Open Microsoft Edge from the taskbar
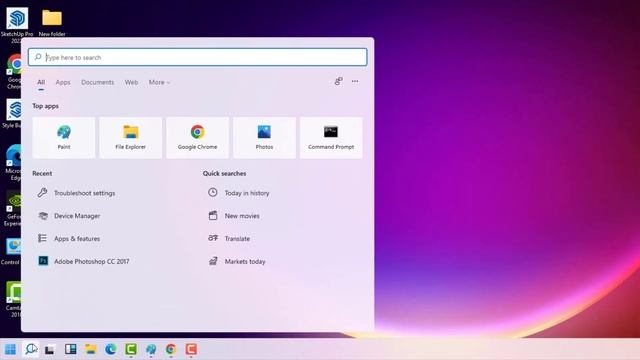The image size is (640, 360). tap(111, 349)
